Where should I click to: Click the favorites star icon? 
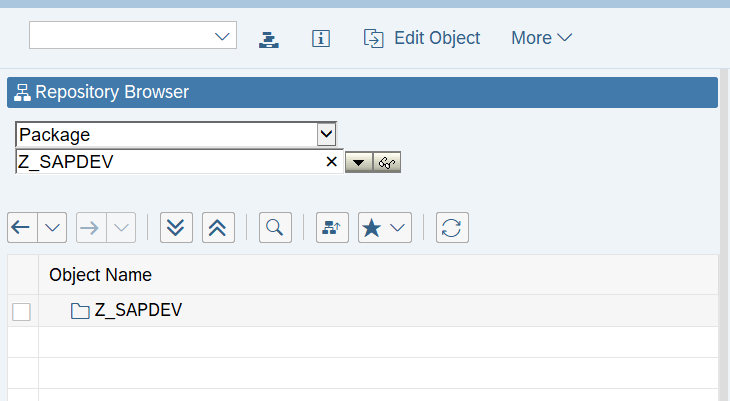click(x=372, y=228)
